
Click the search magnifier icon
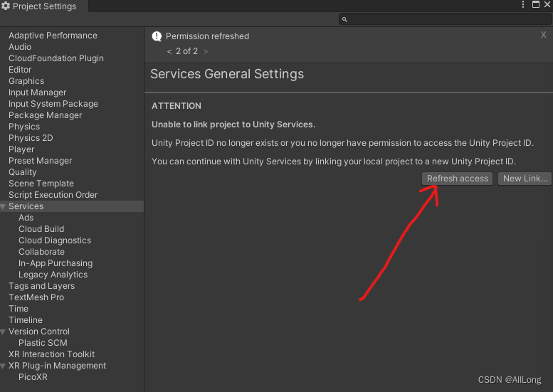(x=344, y=19)
